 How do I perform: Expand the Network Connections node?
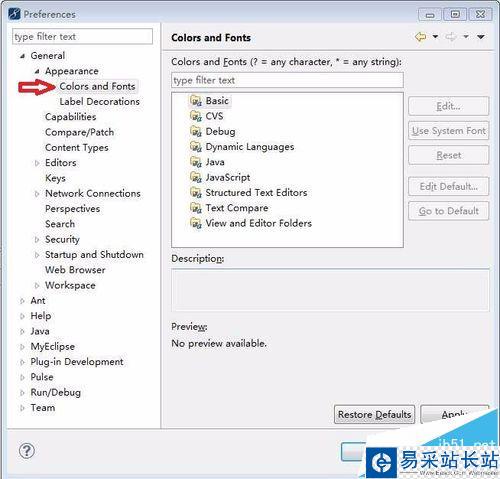coord(37,194)
